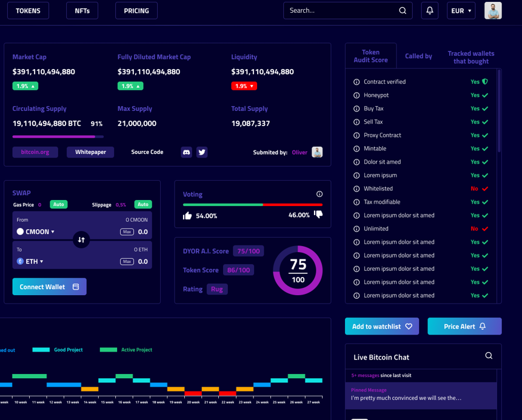Click Oliver's submitter avatar
Image resolution: width=522 pixels, height=420 pixels.
pyautogui.click(x=317, y=152)
